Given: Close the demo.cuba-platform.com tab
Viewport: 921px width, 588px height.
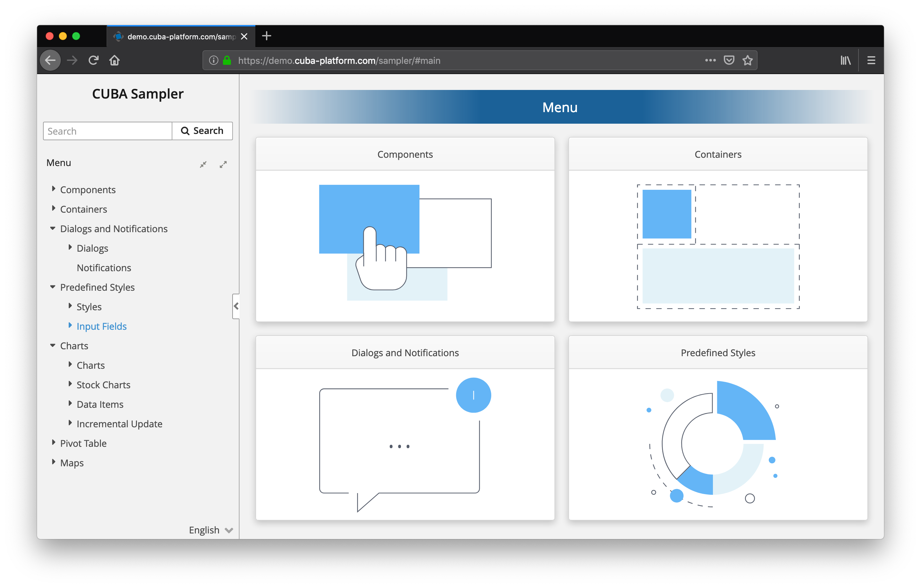Looking at the screenshot, I should 244,36.
